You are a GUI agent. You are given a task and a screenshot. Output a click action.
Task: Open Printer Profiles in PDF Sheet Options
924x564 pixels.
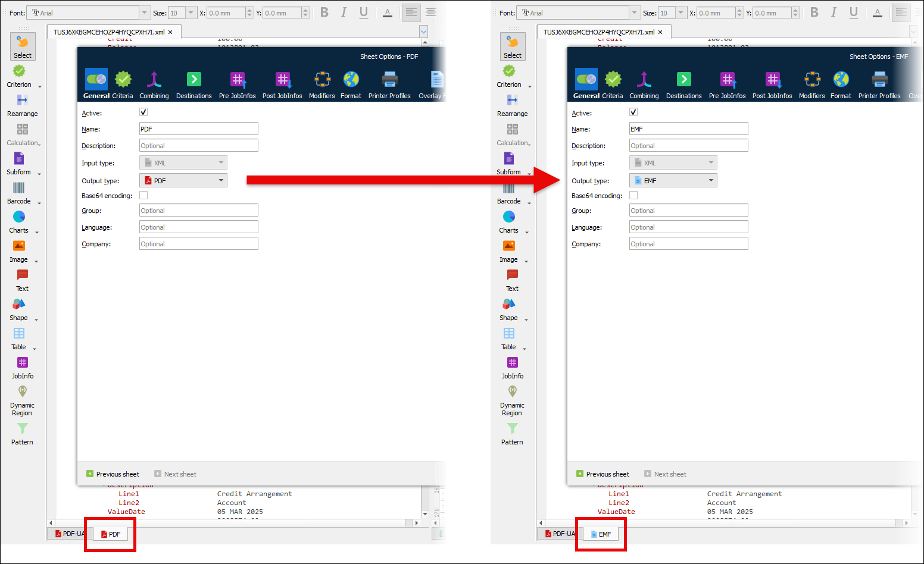tap(389, 84)
